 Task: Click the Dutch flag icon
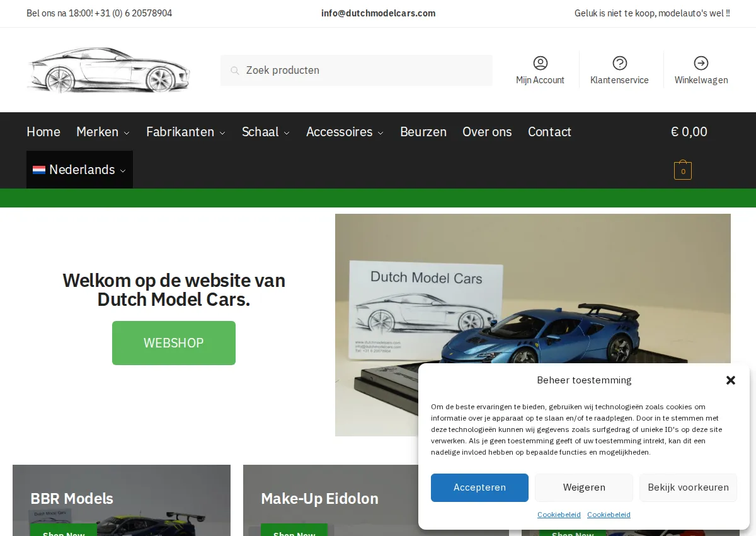[39, 170]
